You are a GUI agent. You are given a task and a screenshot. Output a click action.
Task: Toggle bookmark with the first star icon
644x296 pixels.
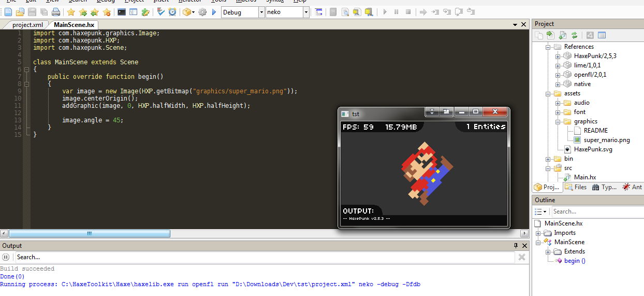[x=71, y=12]
